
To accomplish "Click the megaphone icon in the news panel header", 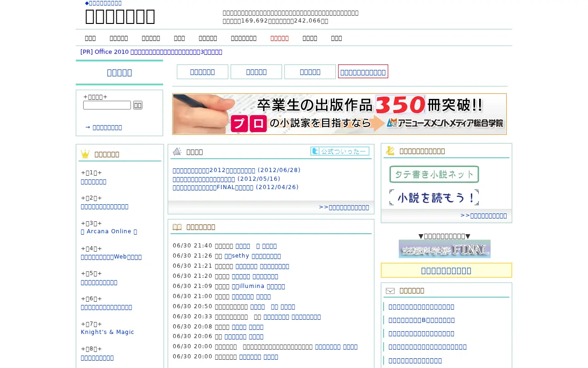I will click(177, 152).
